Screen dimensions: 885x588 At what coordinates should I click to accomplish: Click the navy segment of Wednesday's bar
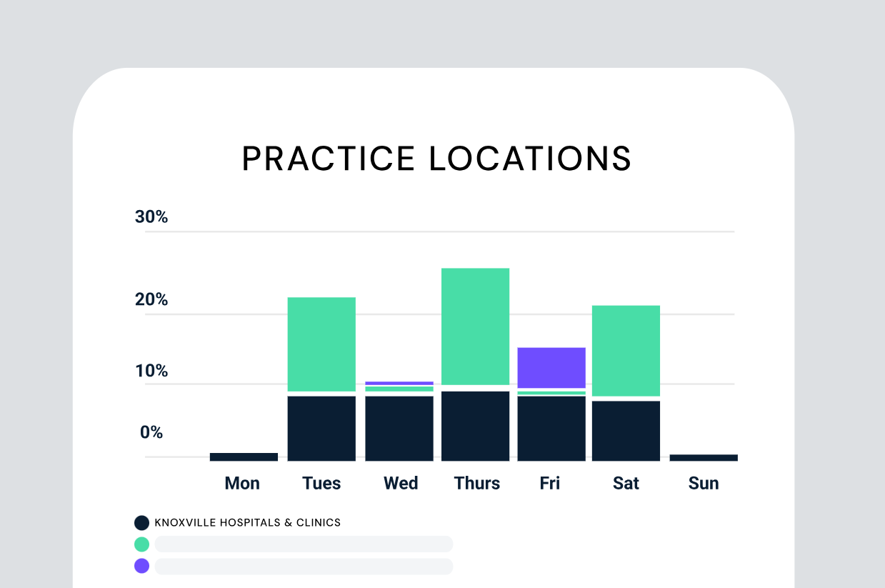click(399, 428)
